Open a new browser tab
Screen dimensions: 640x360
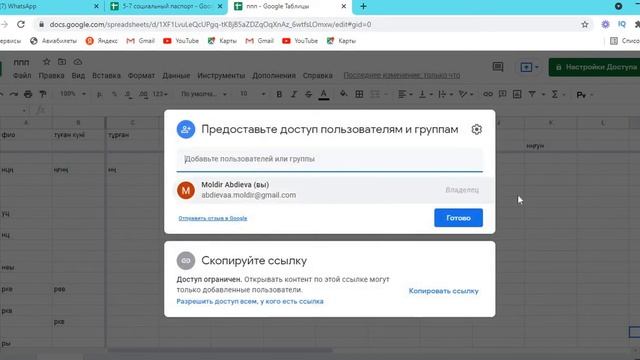(363, 6)
